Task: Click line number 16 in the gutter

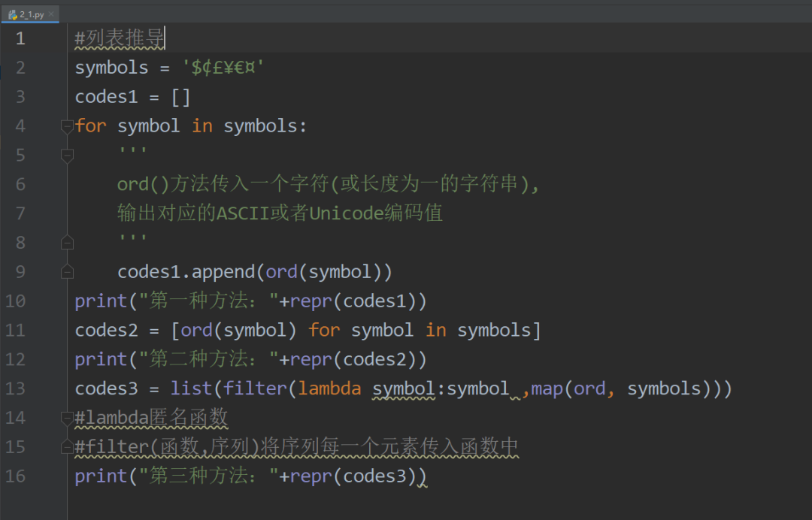Action: 15,476
